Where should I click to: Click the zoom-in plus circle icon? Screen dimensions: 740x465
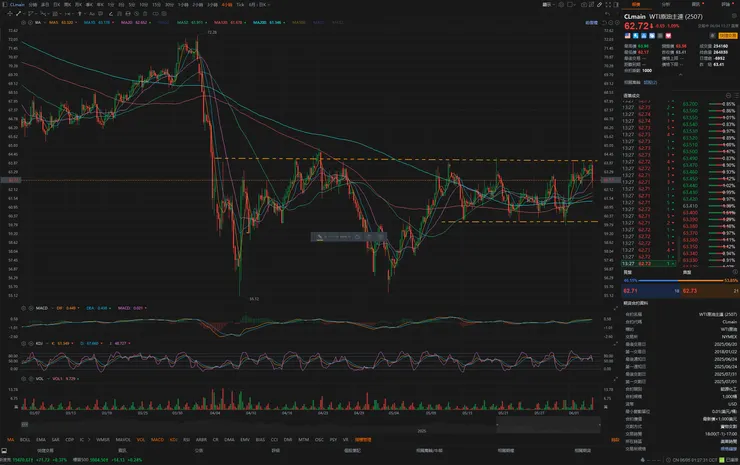[617, 22]
